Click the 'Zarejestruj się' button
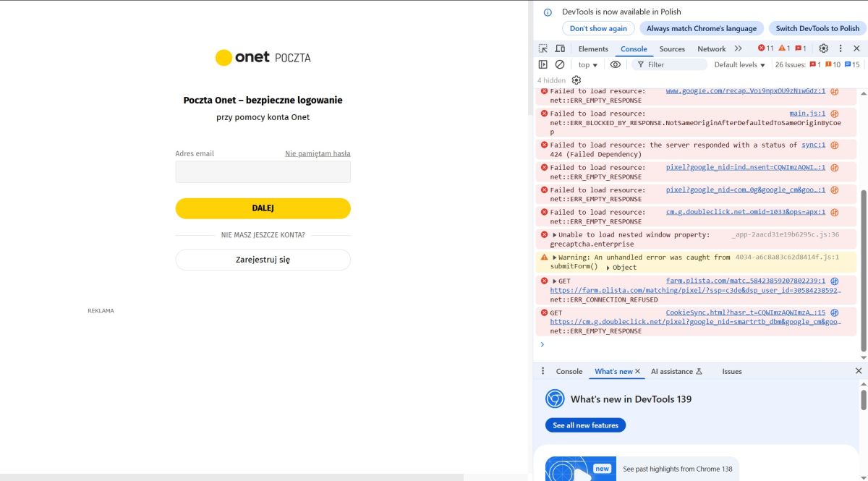This screenshot has width=868, height=481. pyautogui.click(x=263, y=259)
